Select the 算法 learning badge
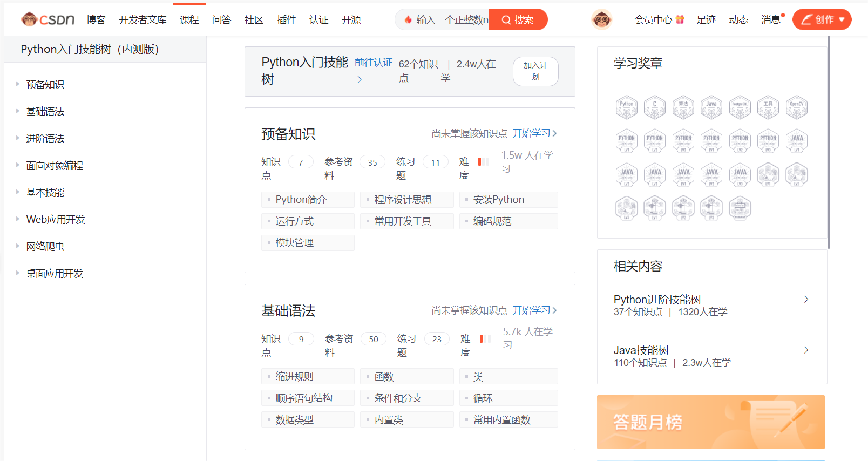This screenshot has height=461, width=868. [683, 107]
